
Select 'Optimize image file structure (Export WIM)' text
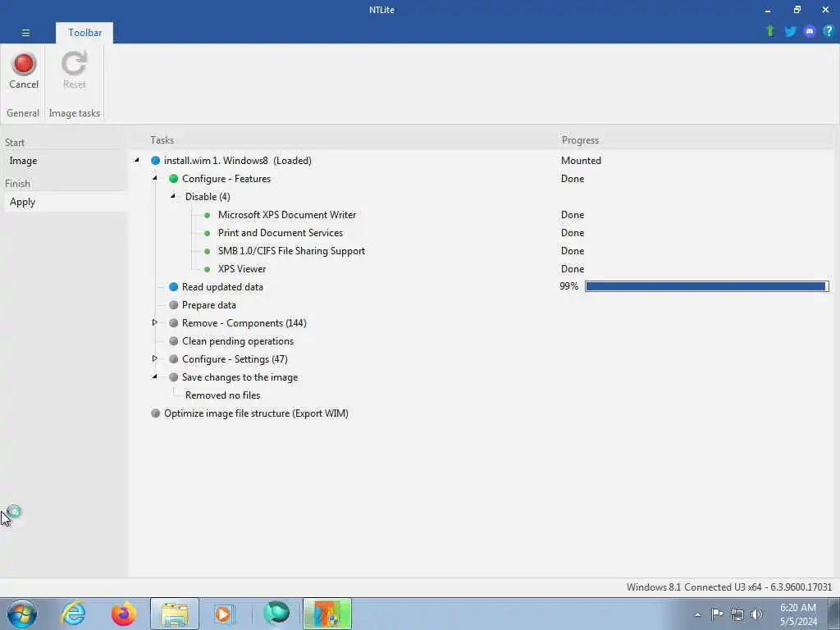click(x=256, y=413)
